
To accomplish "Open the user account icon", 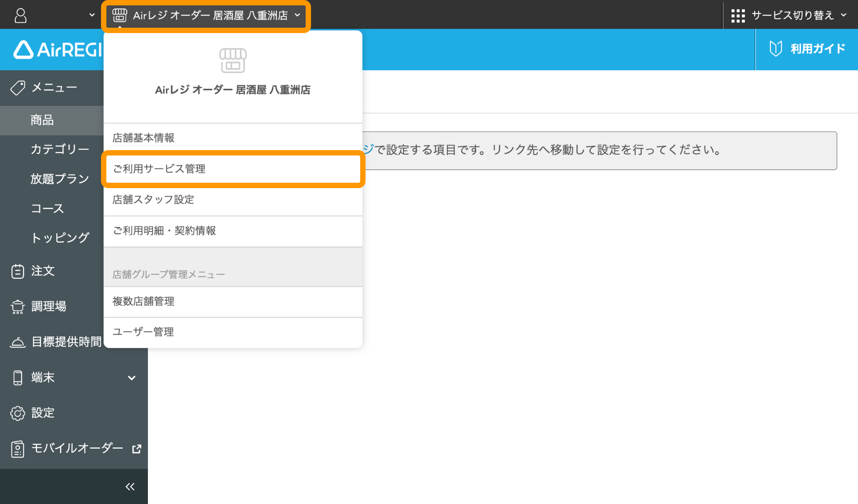I will click(21, 15).
